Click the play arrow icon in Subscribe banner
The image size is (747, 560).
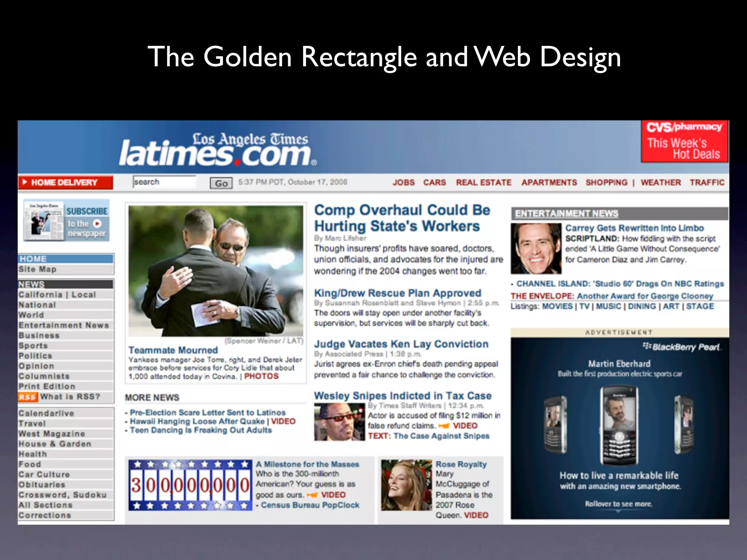[x=97, y=223]
